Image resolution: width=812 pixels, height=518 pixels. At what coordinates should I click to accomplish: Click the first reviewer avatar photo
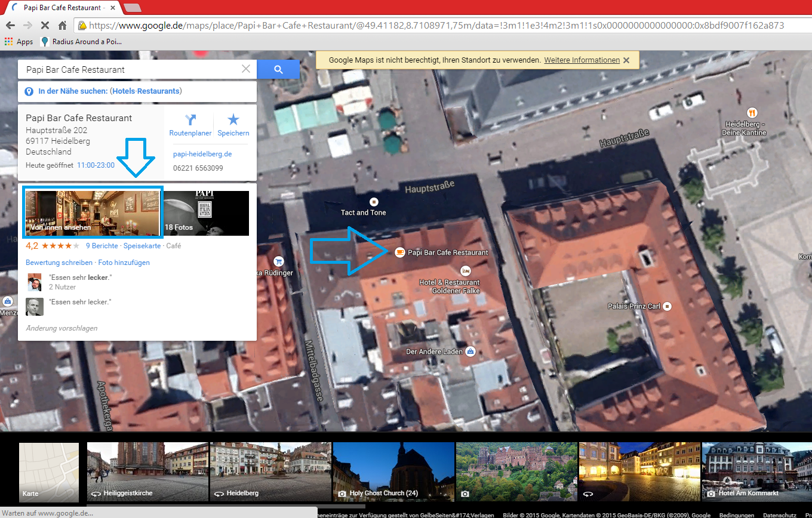pos(35,282)
